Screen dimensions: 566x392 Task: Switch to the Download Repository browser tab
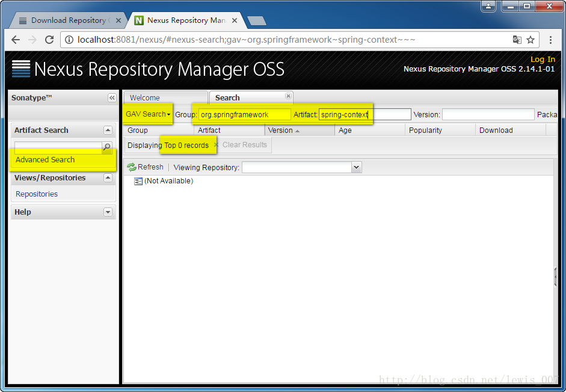tap(68, 20)
